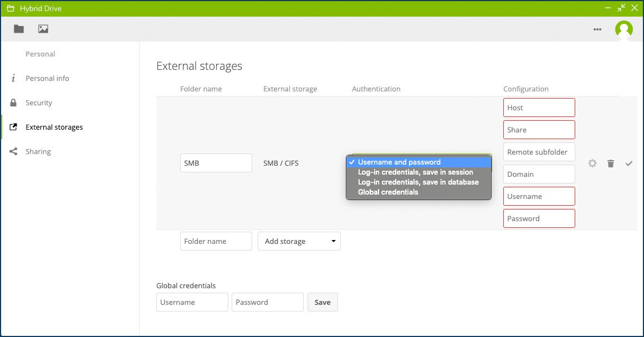Open the Files folder icon in toolbar
Viewport: 644px width, 337px height.
19,29
